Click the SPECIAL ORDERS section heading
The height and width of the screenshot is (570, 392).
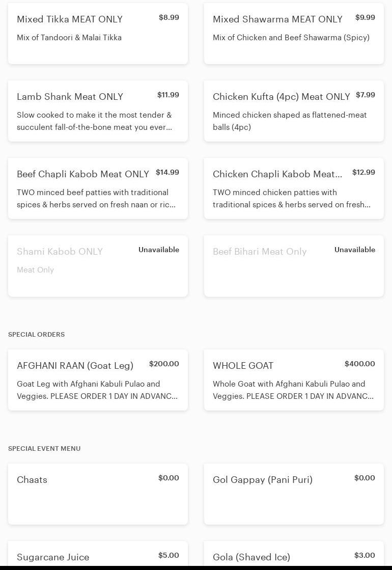click(x=36, y=335)
